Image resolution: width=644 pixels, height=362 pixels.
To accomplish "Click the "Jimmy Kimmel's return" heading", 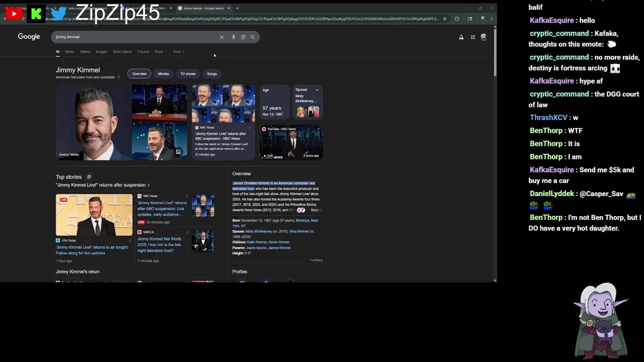I will click(77, 271).
